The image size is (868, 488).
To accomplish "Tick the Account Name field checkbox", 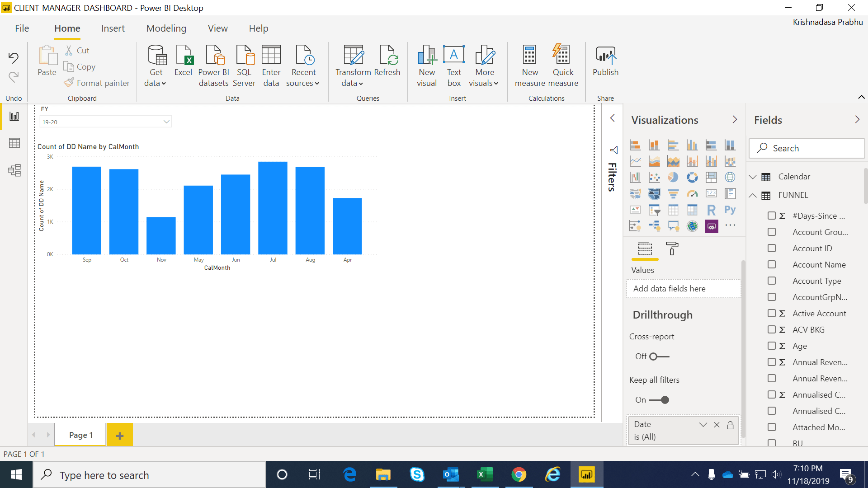I will point(772,265).
